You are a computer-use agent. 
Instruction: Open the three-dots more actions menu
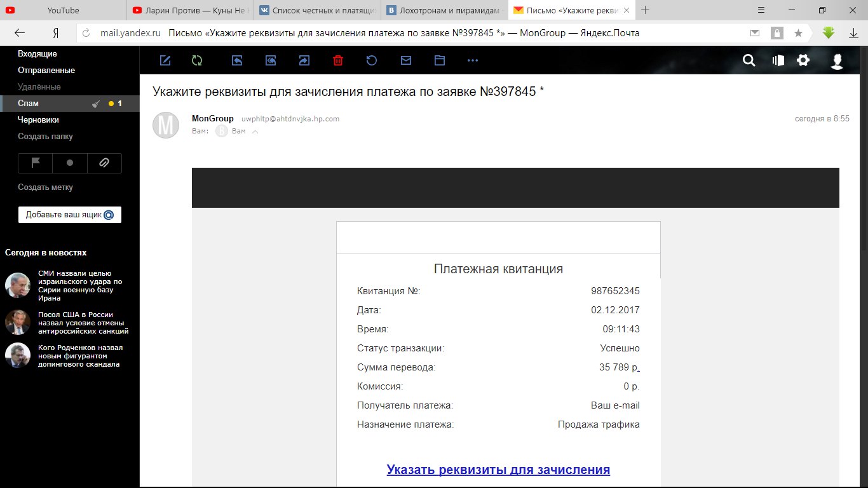[x=472, y=60]
